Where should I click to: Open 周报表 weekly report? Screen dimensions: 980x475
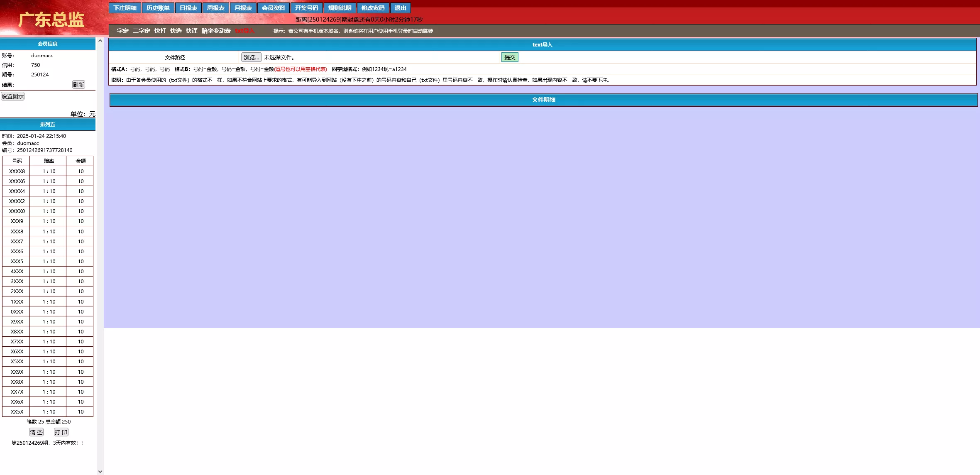pyautogui.click(x=215, y=8)
